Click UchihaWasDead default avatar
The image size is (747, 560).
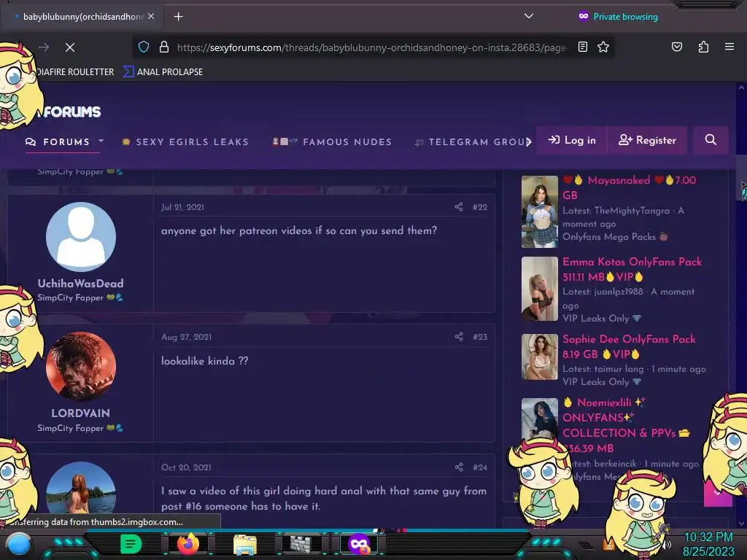80,237
